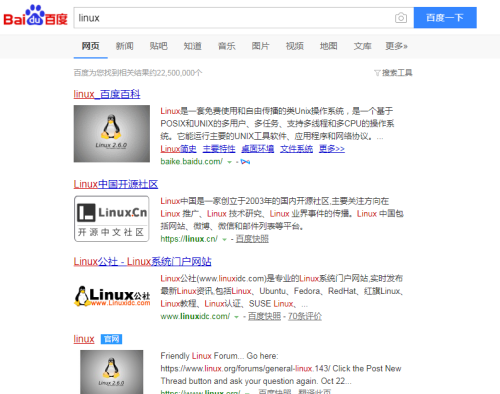Switch to the 新闻 tab
Image resolution: width=500 pixels, height=394 pixels.
(x=125, y=46)
